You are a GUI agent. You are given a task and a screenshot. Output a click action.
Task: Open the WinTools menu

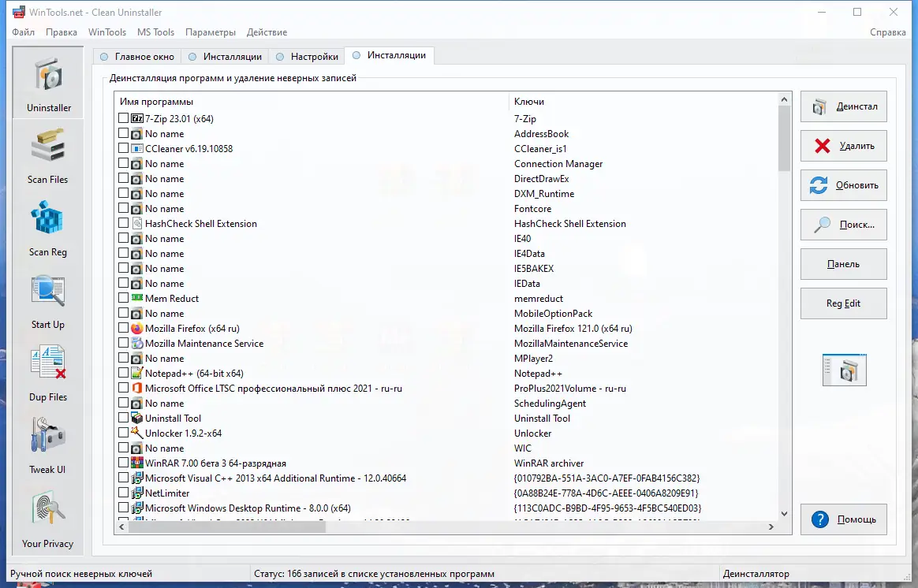tap(107, 32)
